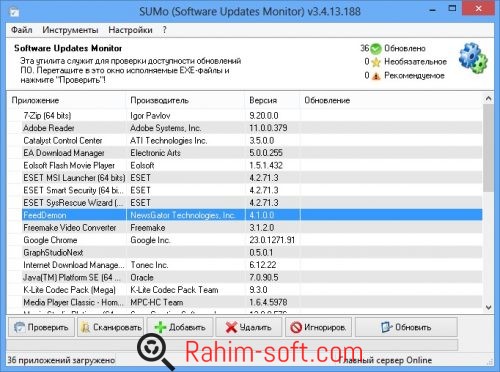Click the Обновить button
The width and height of the screenshot is (500, 372).
point(406,327)
